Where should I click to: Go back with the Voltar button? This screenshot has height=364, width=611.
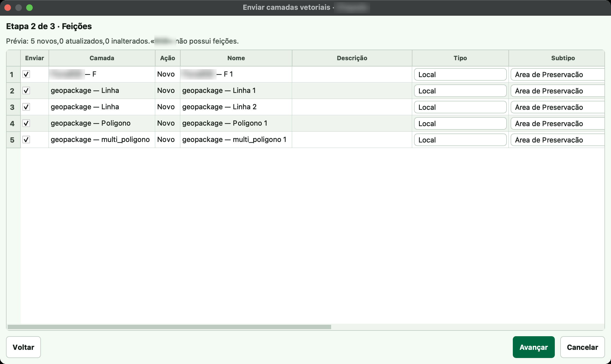(x=23, y=347)
